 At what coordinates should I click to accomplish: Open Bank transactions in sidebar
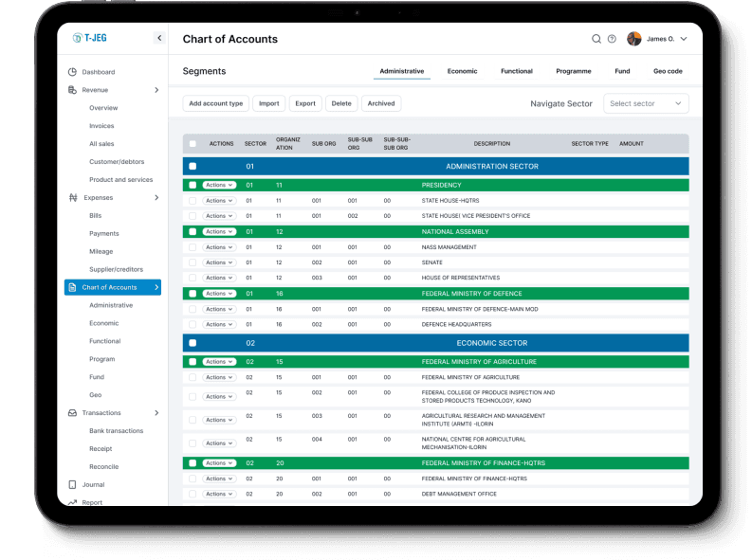(116, 431)
